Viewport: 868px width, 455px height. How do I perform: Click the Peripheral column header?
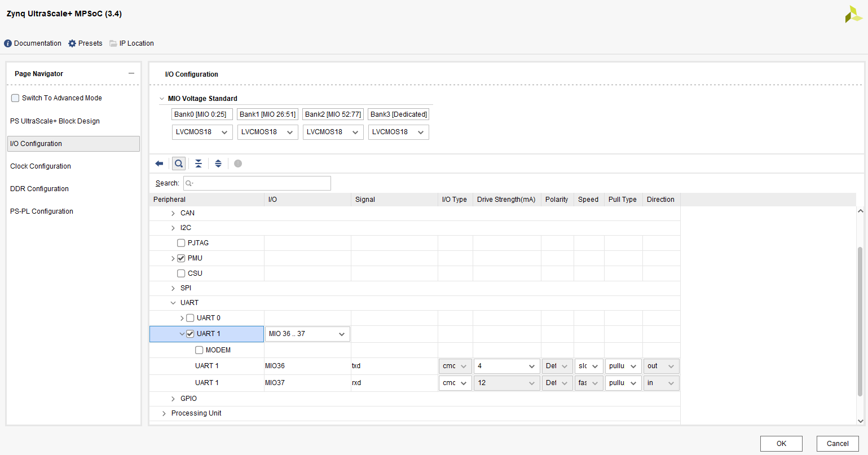(206, 200)
